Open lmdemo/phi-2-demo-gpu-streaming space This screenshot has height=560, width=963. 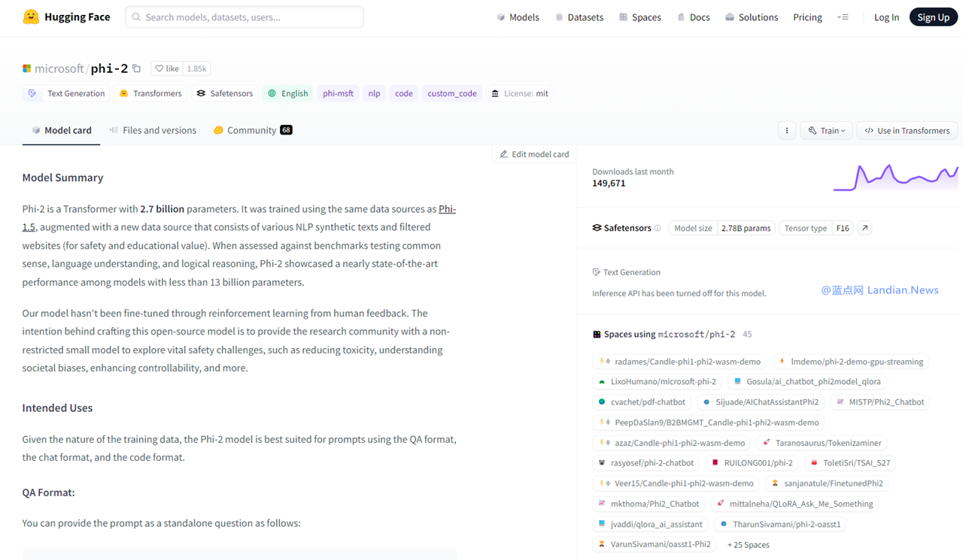click(850, 362)
